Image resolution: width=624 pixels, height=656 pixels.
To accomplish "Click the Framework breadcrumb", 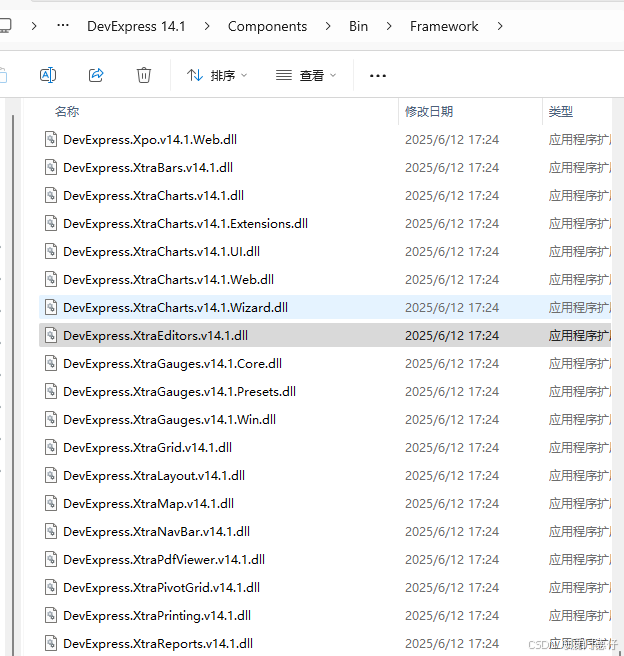I will [444, 26].
